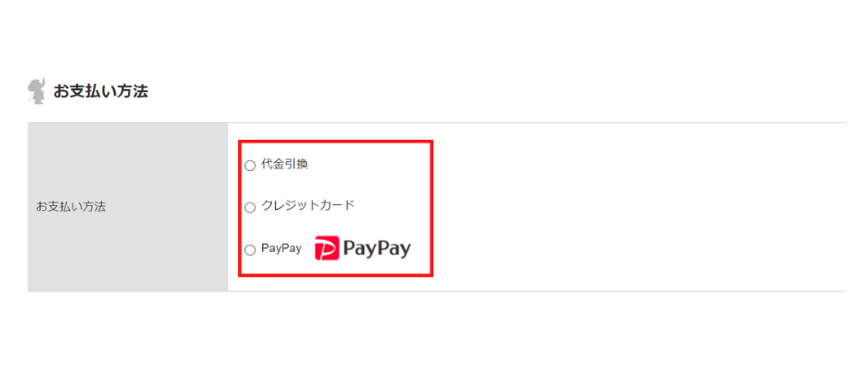868x368 pixels.
Task: Click the bold お支払い方法 section heading
Action: [x=101, y=91]
